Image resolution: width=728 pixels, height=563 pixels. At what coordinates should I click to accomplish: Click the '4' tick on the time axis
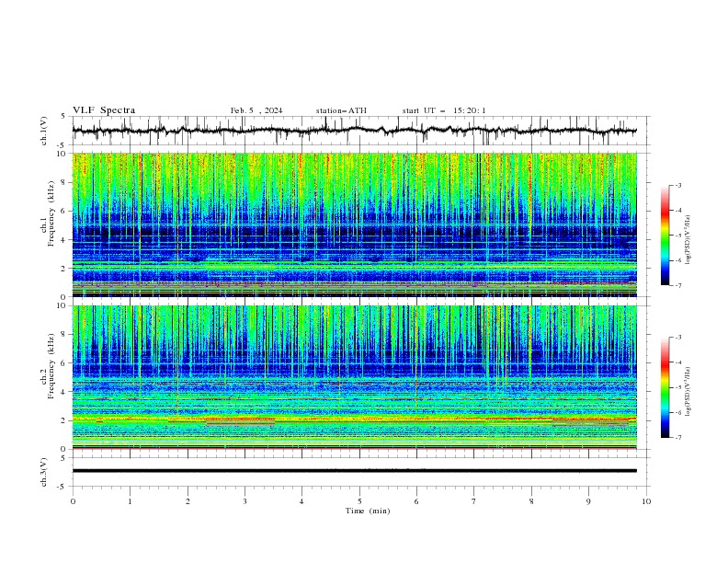click(x=301, y=501)
